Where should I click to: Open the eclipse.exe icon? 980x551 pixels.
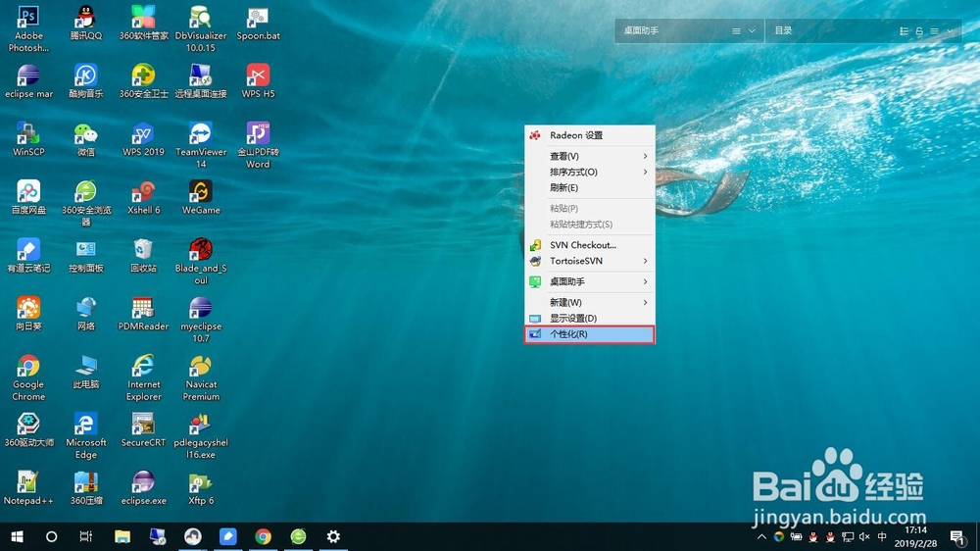pos(143,488)
